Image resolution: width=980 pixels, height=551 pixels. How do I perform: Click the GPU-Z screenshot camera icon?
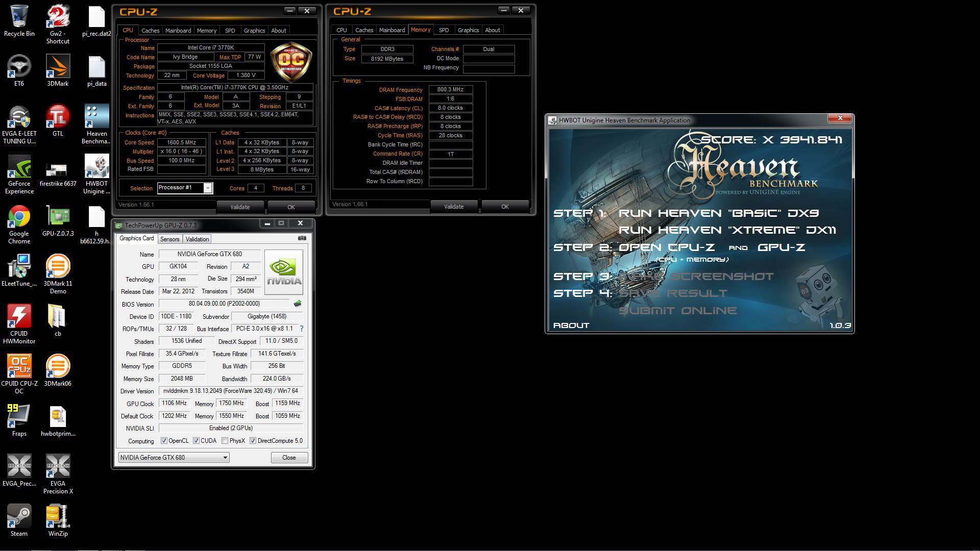302,238
